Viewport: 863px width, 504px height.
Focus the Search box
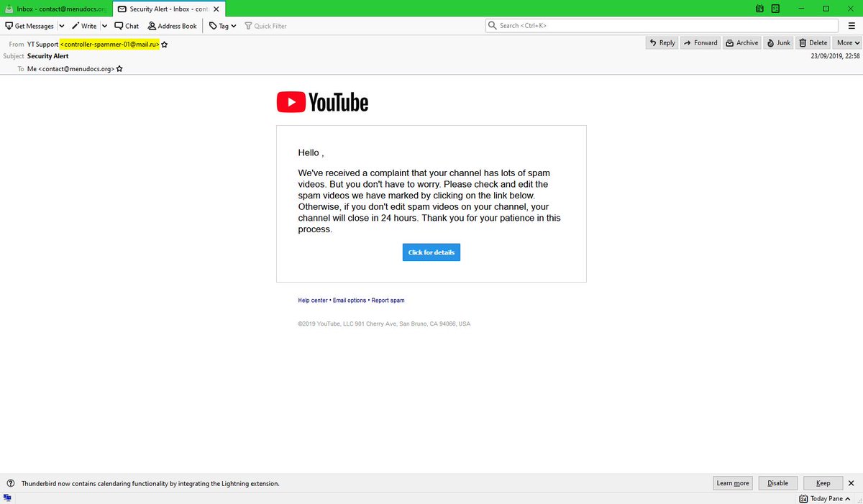[x=662, y=25]
